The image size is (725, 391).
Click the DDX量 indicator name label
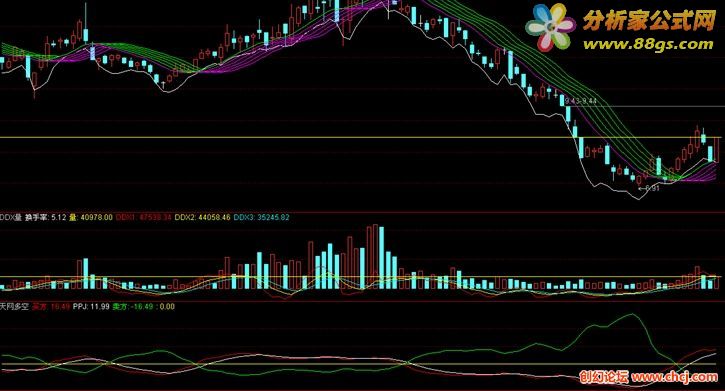point(11,217)
